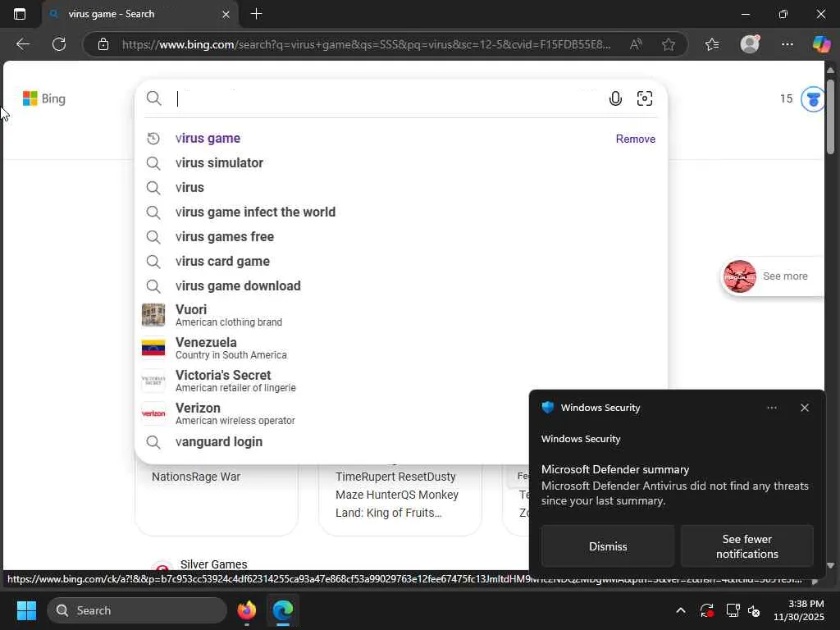Open 'NationsRage War' card text
Screen dimensions: 840x630
tap(196, 477)
